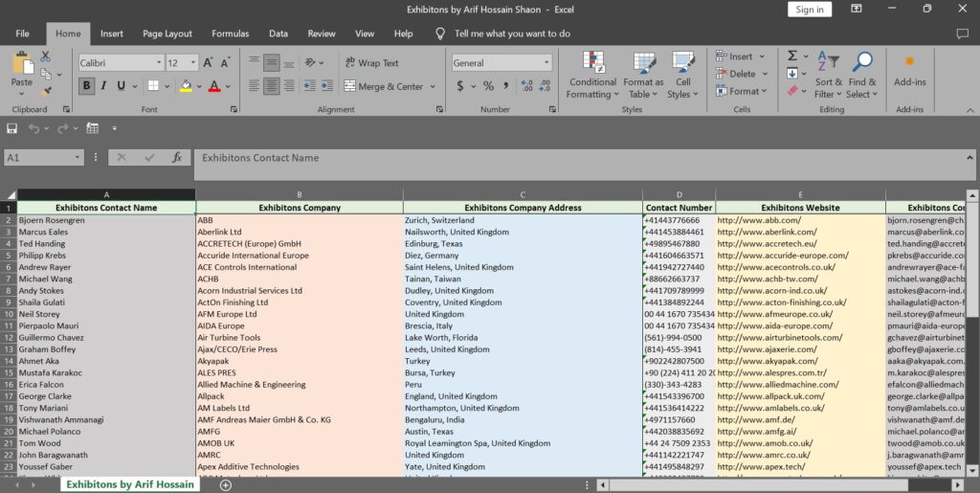Viewport: 980px width, 493px height.
Task: Toggle Italic formatting
Action: point(103,86)
